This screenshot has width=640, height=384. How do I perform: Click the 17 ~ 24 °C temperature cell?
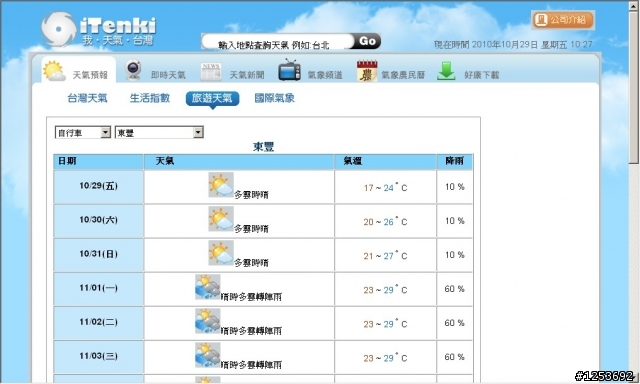point(385,187)
